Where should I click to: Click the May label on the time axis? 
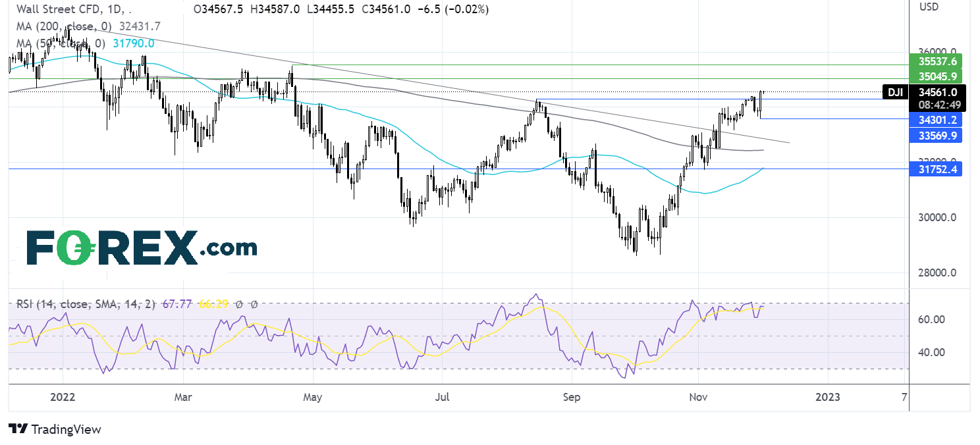tap(313, 398)
